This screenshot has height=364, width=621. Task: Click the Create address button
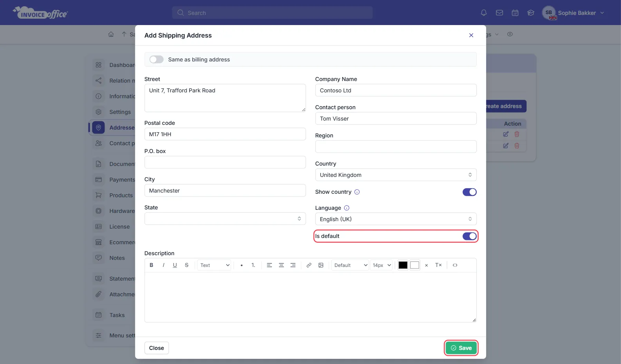(506, 106)
